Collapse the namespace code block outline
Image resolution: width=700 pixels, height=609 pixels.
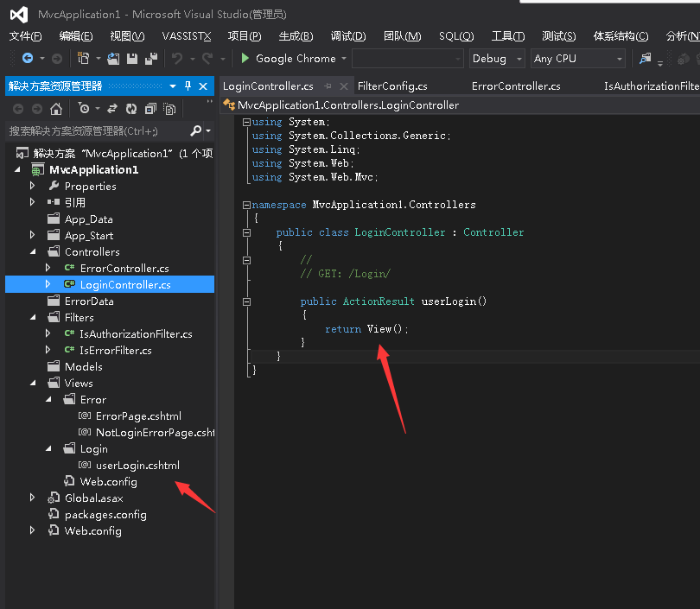click(x=246, y=205)
